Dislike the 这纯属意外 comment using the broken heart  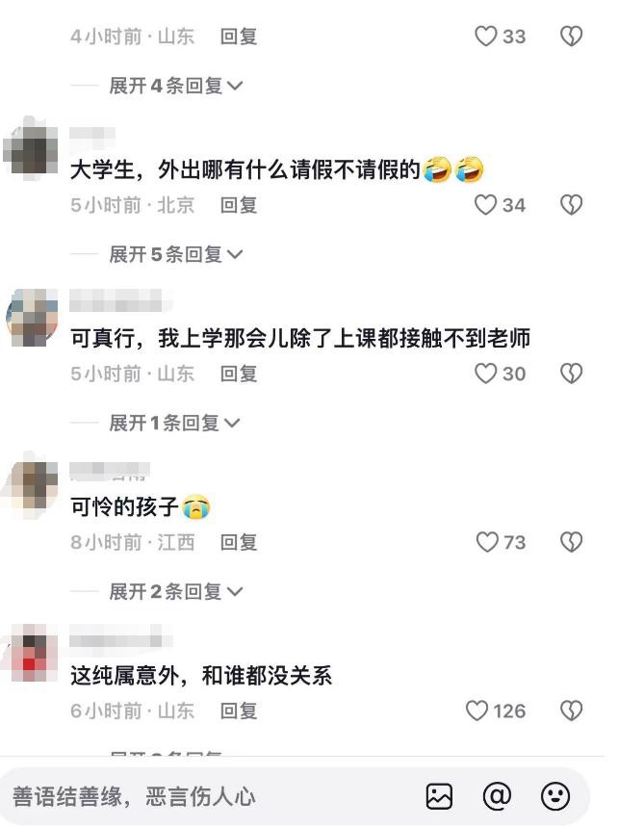(571, 711)
